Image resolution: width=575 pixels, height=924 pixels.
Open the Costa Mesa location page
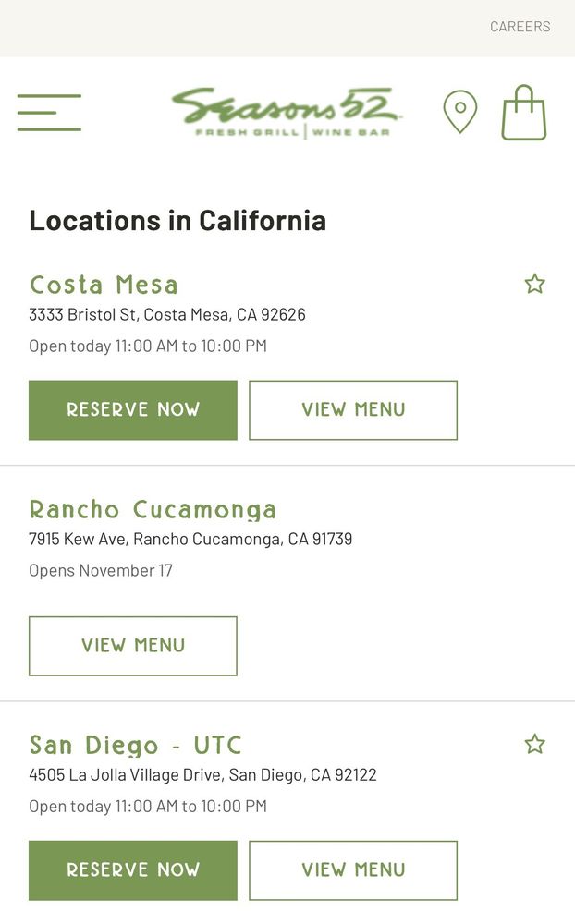pos(104,285)
